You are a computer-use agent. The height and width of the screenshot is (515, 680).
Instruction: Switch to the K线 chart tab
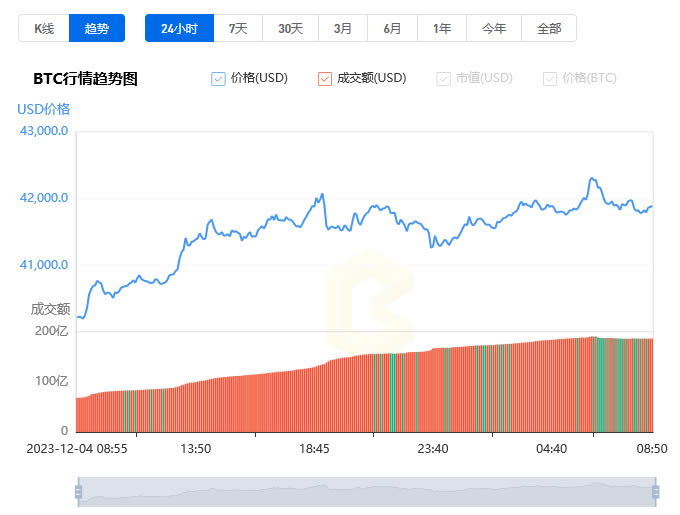pos(44,28)
